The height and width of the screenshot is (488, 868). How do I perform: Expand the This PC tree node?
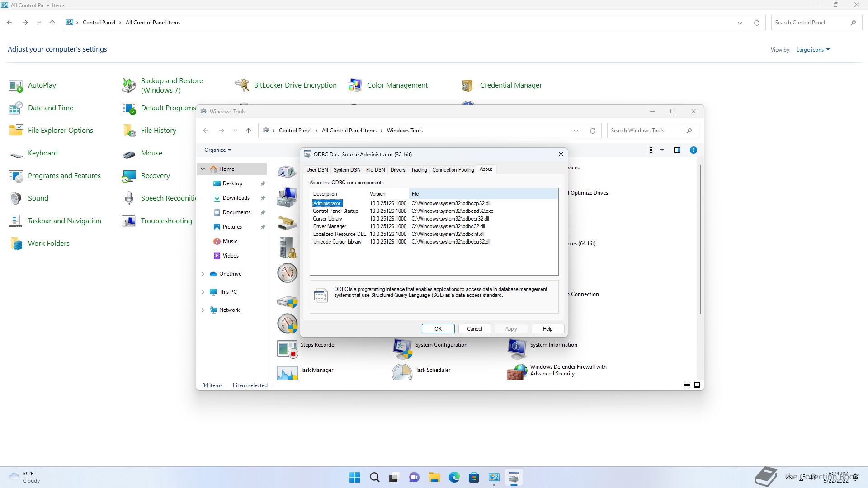pos(203,292)
